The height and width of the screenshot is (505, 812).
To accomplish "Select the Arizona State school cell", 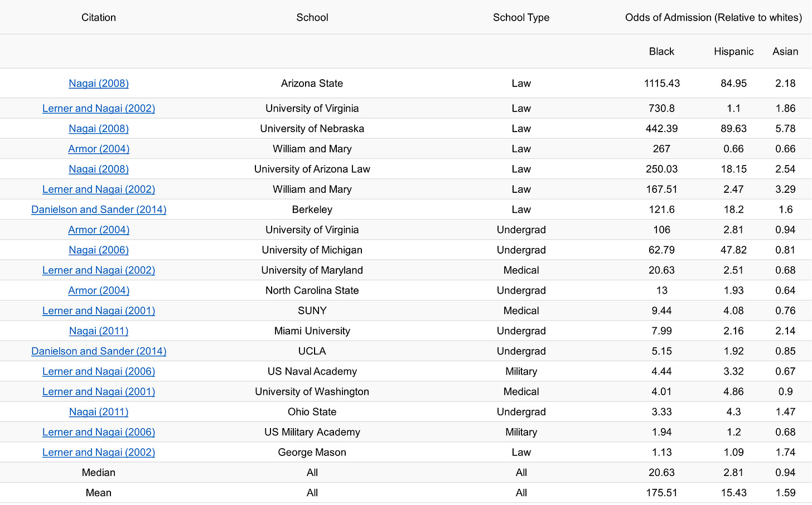I will click(x=312, y=83).
